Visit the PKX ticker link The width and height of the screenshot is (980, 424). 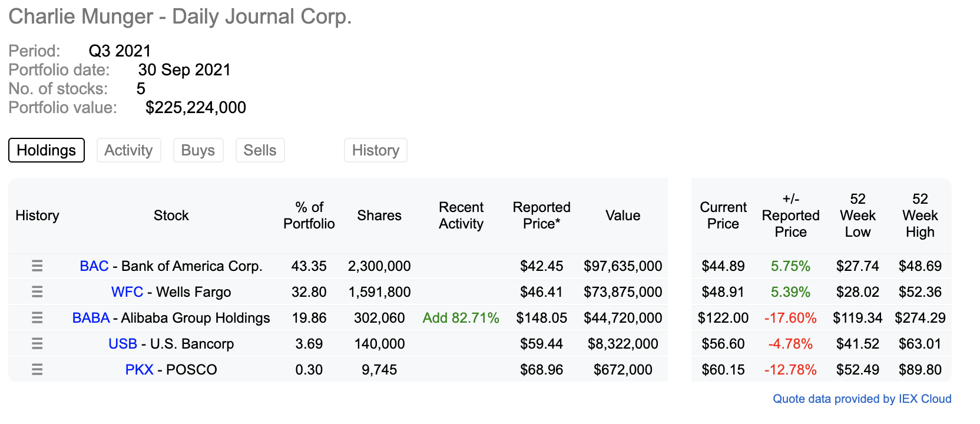point(139,370)
